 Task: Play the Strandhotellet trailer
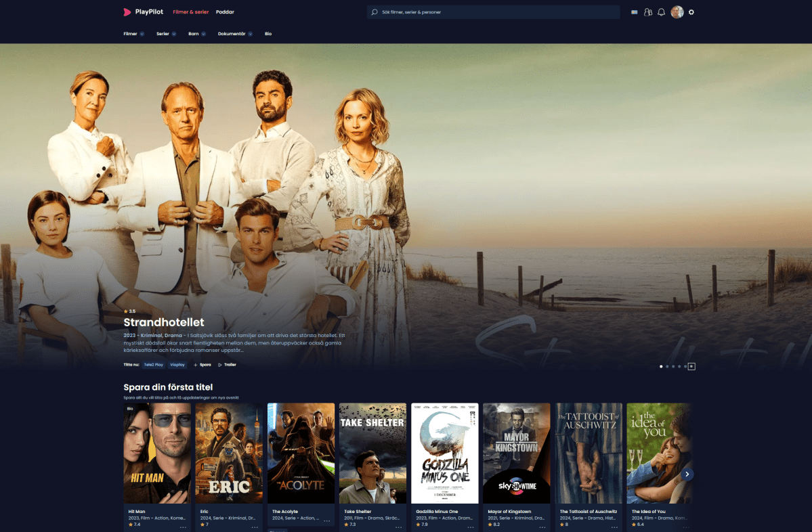tap(227, 365)
